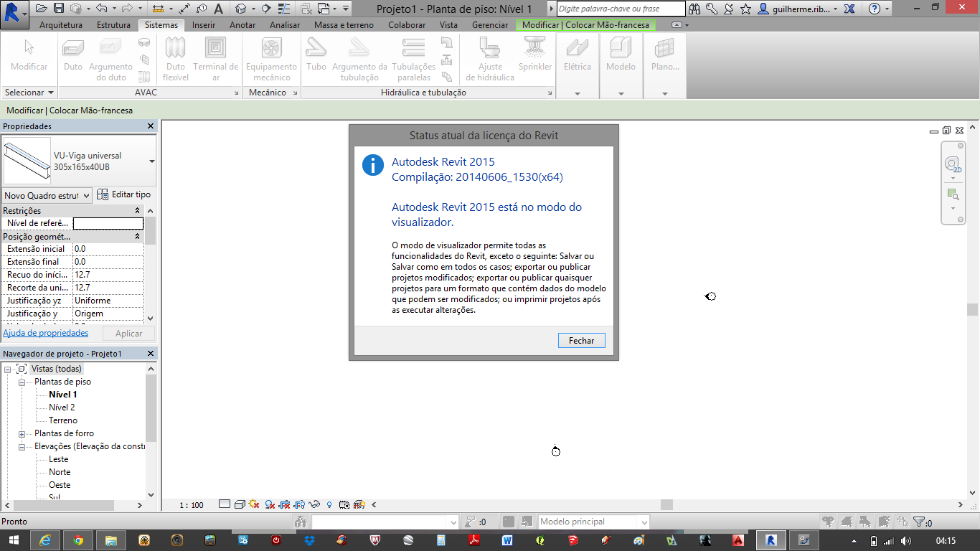Open the Ajuda de propriedades link
The width and height of the screenshot is (980, 551).
tap(46, 333)
